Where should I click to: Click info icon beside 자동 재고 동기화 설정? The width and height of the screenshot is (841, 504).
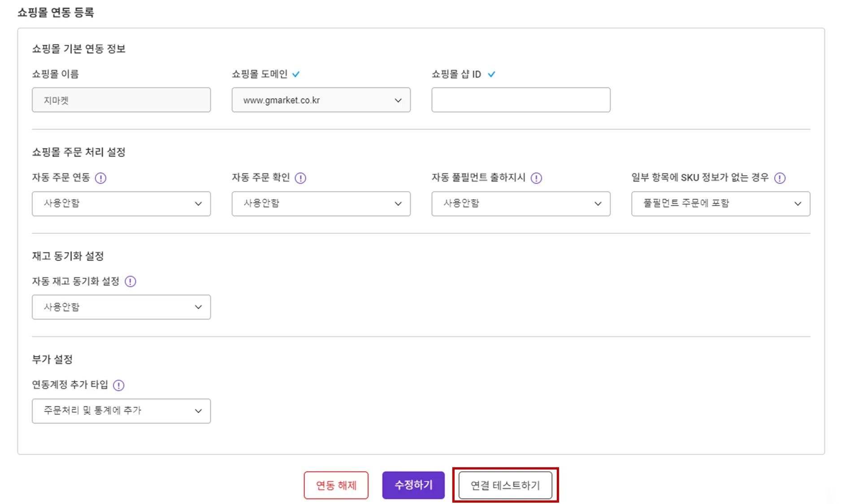(x=130, y=282)
